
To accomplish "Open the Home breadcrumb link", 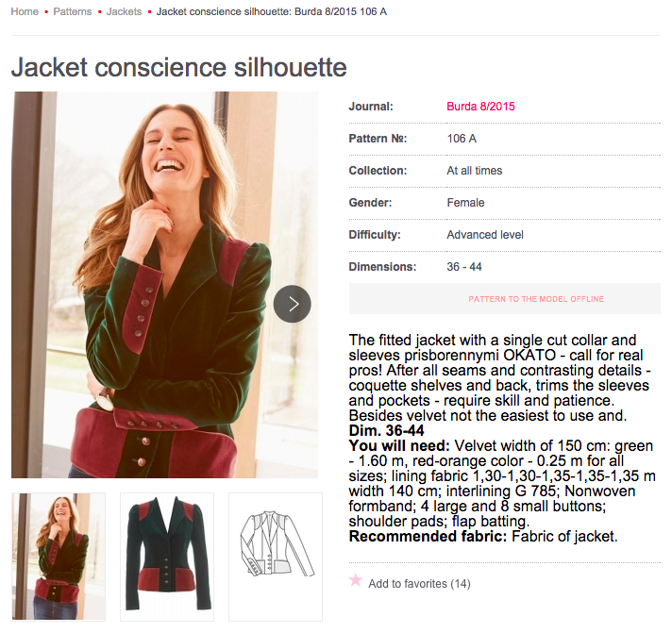I will coord(25,11).
